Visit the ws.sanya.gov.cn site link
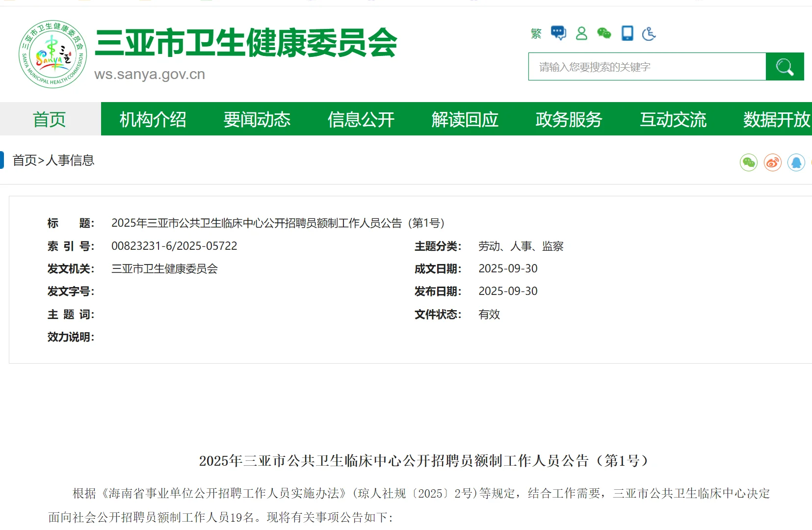The height and width of the screenshot is (530, 812). click(x=149, y=75)
